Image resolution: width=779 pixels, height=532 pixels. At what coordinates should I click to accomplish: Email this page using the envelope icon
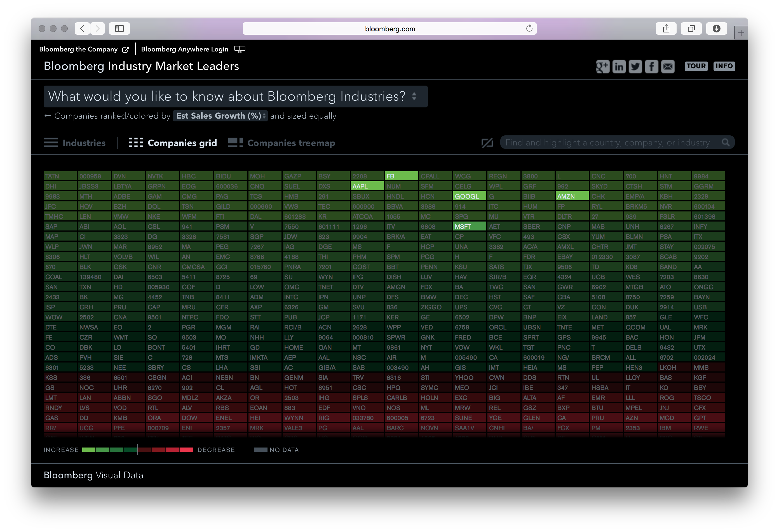pos(668,66)
